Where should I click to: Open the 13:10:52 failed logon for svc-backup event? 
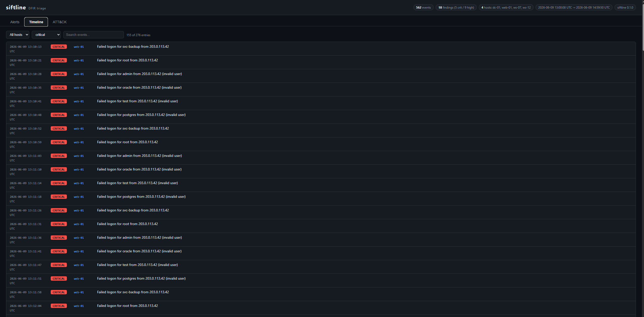tap(321, 131)
